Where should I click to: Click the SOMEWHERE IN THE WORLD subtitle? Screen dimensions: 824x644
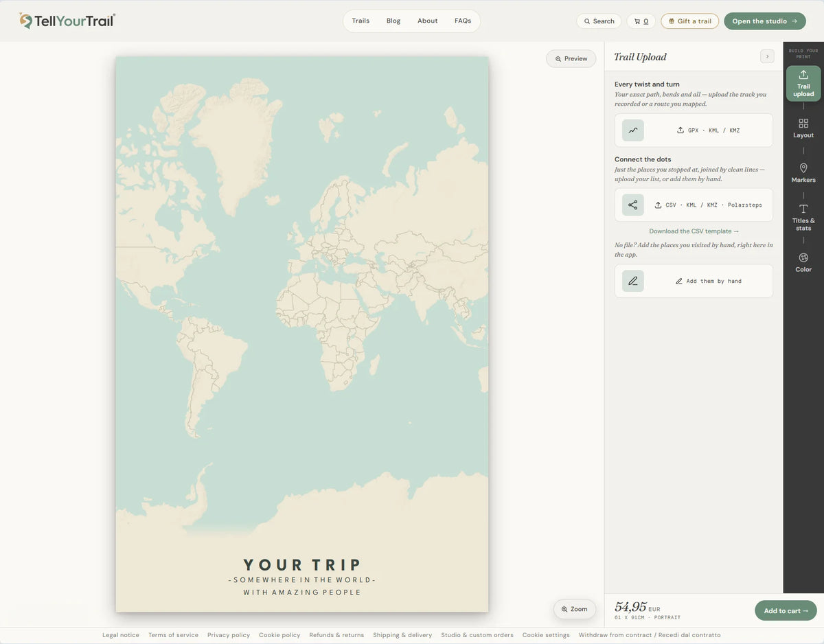[x=302, y=580]
